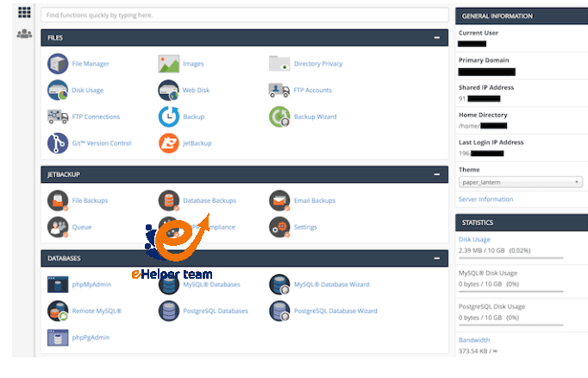This screenshot has width=588, height=378.
Task: Open the Web Disk icon
Action: pyautogui.click(x=169, y=90)
